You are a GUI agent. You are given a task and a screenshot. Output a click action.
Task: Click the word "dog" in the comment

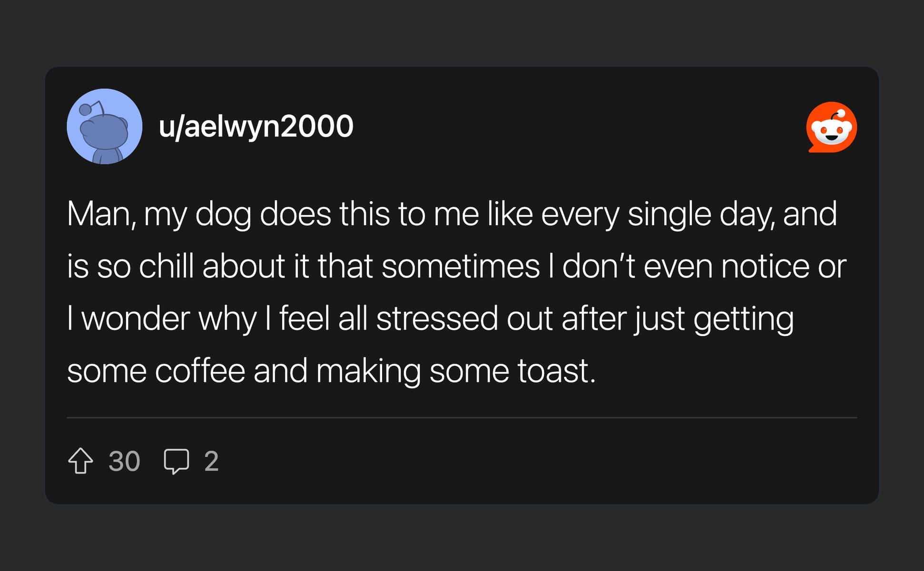click(223, 214)
